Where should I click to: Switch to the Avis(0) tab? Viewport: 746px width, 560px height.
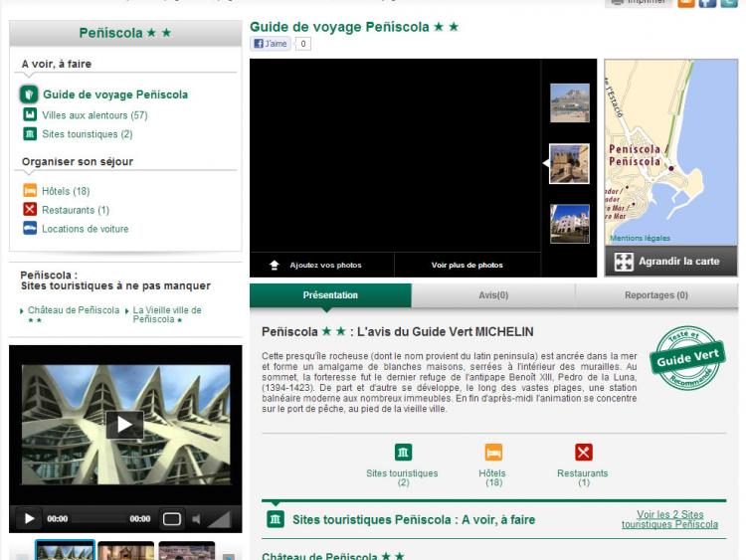coord(493,295)
